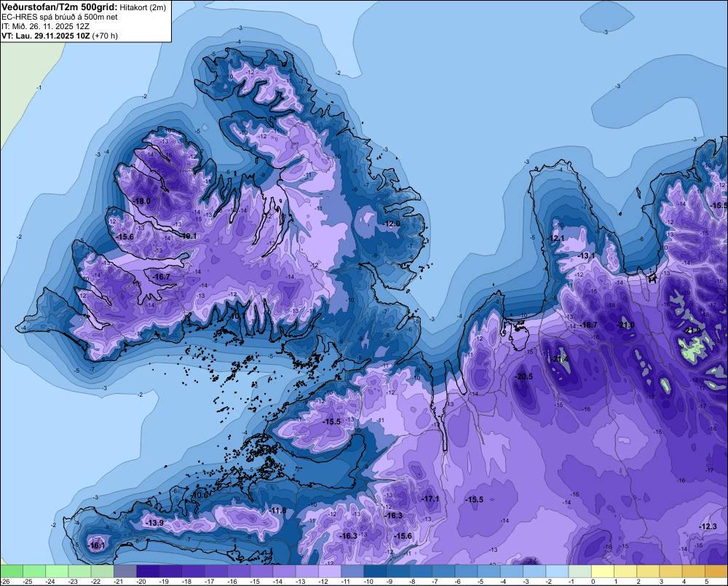Image resolution: width=728 pixels, height=586 pixels.
Task: Click the pale yellow legend swatch labeled 0
Action: [x=603, y=571]
